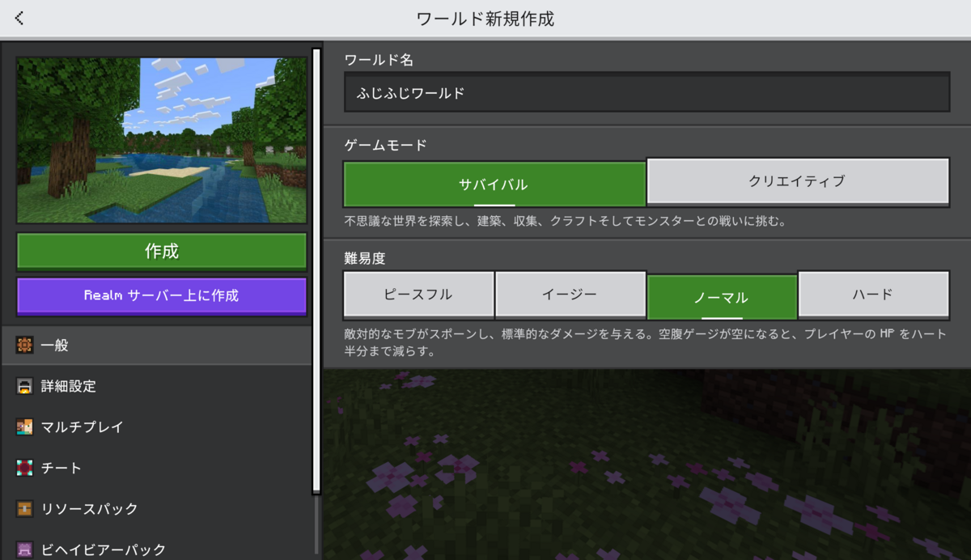Image resolution: width=971 pixels, height=560 pixels.
Task: Select サバイバル game mode
Action: (494, 184)
